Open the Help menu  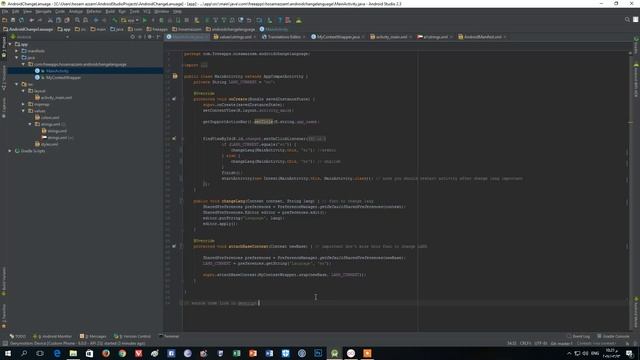[x=177, y=11]
